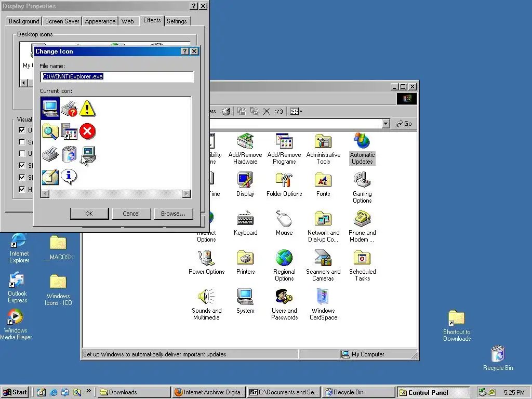Switch to Internet Archive taskbar window
Viewport: 532px width, 399px height.
tap(209, 392)
